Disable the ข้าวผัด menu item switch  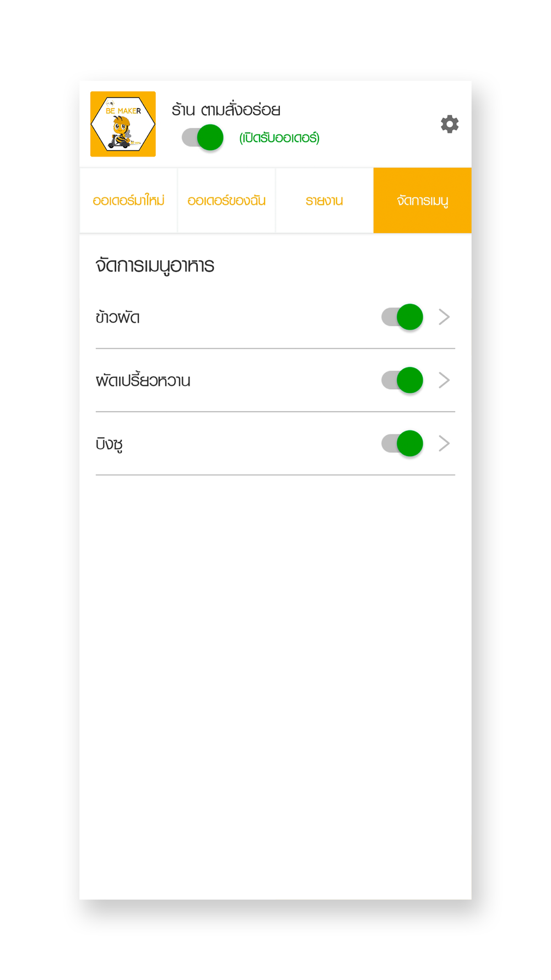point(402,317)
